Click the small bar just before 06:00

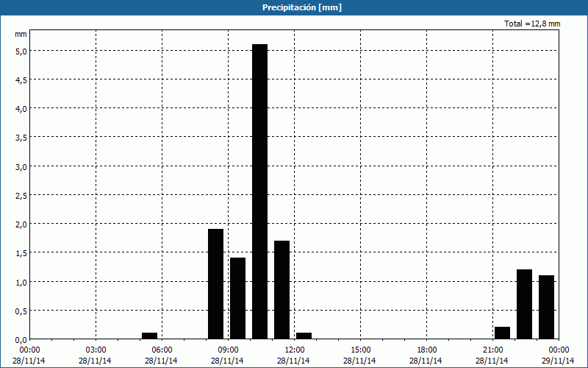point(150,336)
